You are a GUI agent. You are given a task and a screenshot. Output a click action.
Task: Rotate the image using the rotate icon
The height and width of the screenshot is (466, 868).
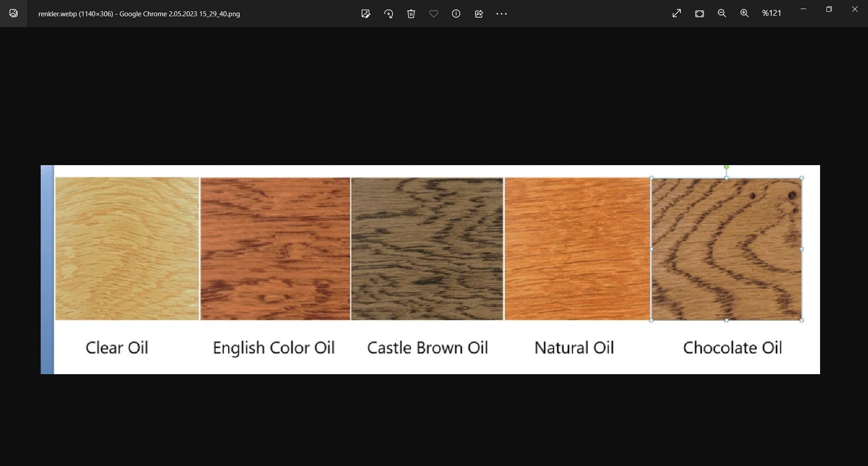[x=388, y=14]
